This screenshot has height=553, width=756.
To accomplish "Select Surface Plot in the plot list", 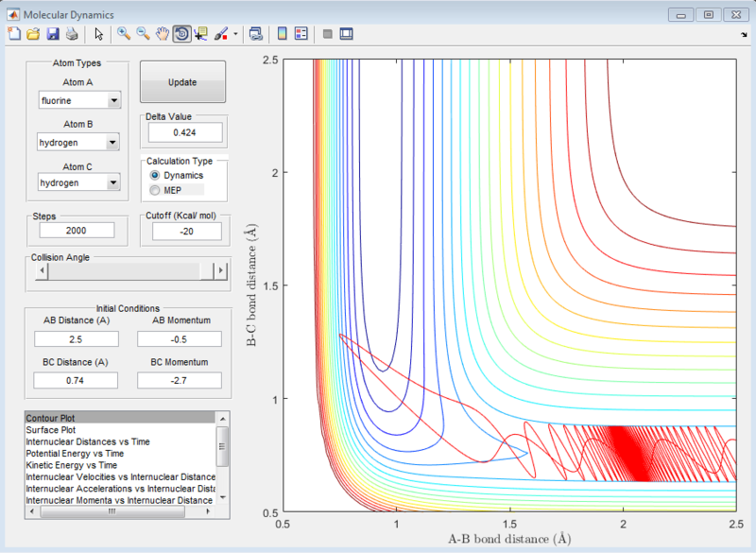I will 120,429.
